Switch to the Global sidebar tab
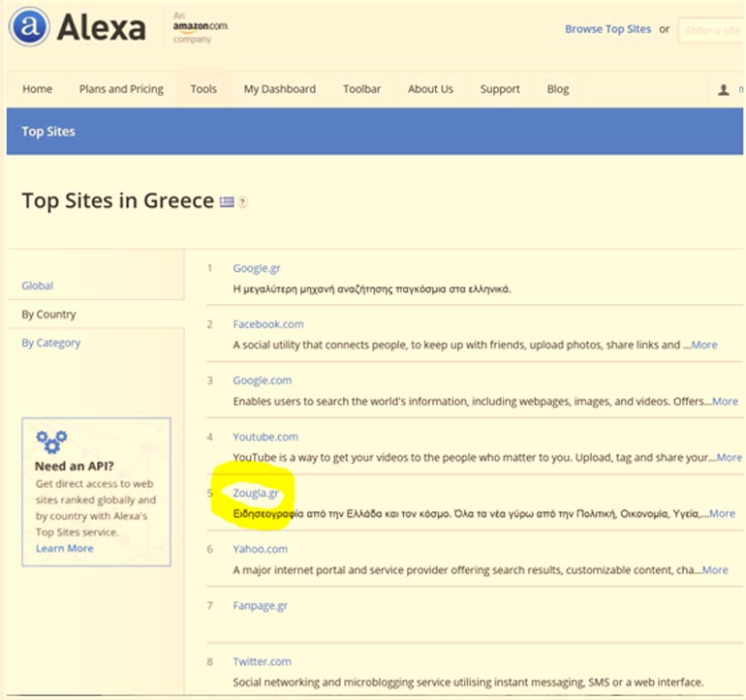The width and height of the screenshot is (746, 700). (x=38, y=286)
